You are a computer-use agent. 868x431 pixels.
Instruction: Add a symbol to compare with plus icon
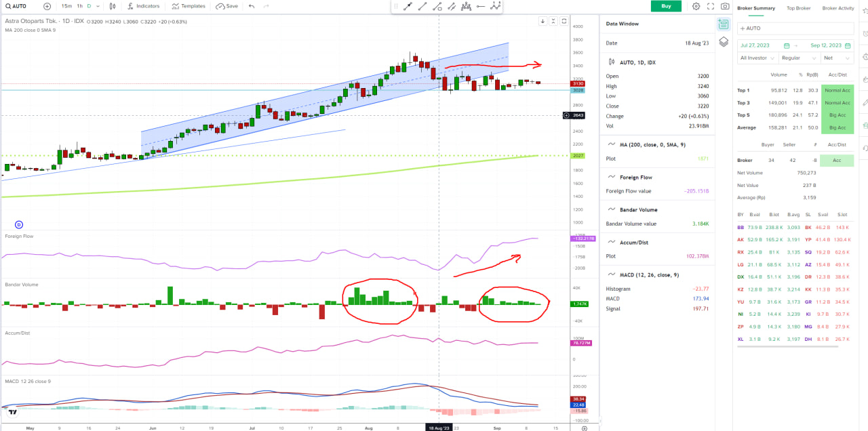[47, 6]
